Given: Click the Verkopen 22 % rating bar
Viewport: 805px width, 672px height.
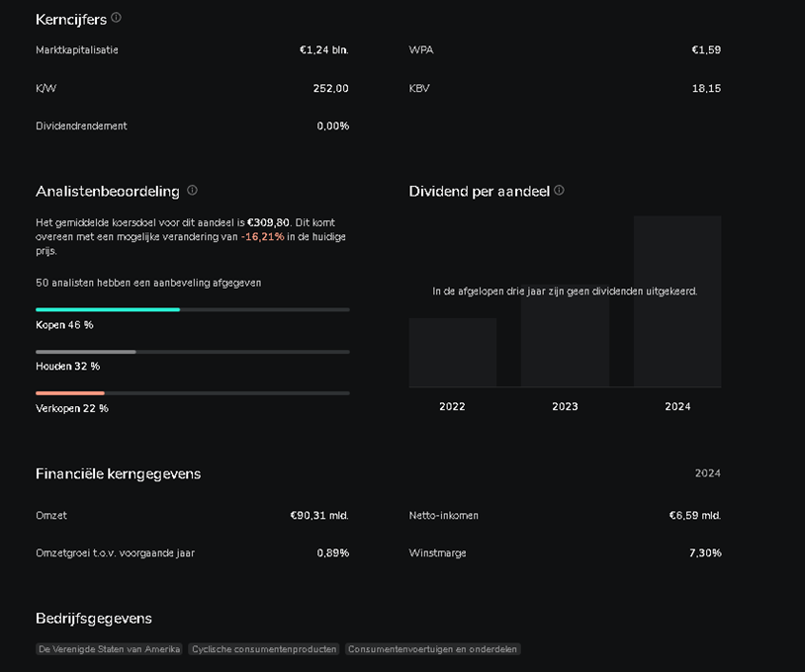Looking at the screenshot, I should click(192, 393).
